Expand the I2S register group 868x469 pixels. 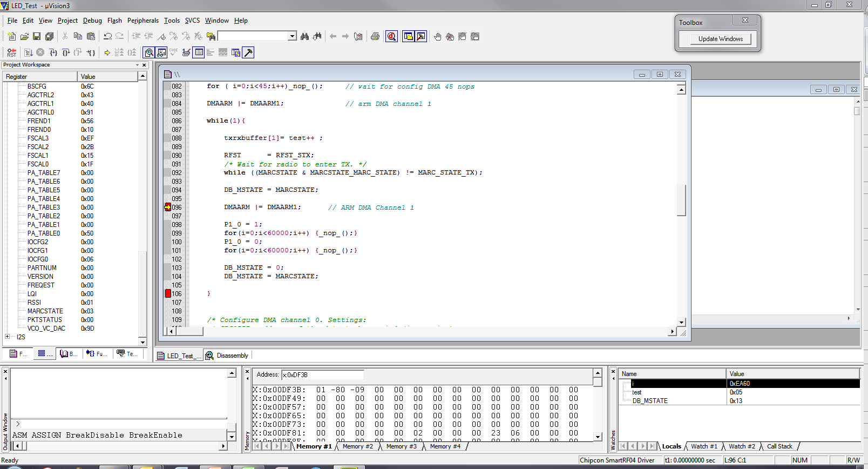(7, 337)
